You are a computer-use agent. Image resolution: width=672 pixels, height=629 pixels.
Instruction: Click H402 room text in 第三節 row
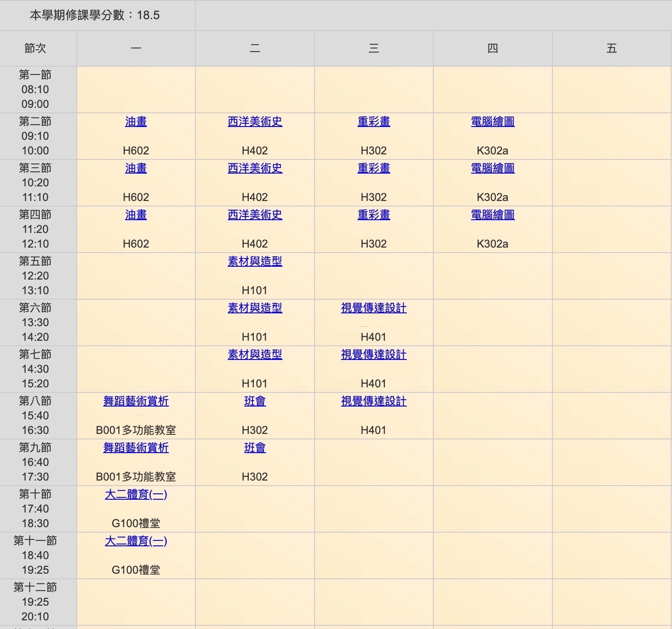coord(255,197)
